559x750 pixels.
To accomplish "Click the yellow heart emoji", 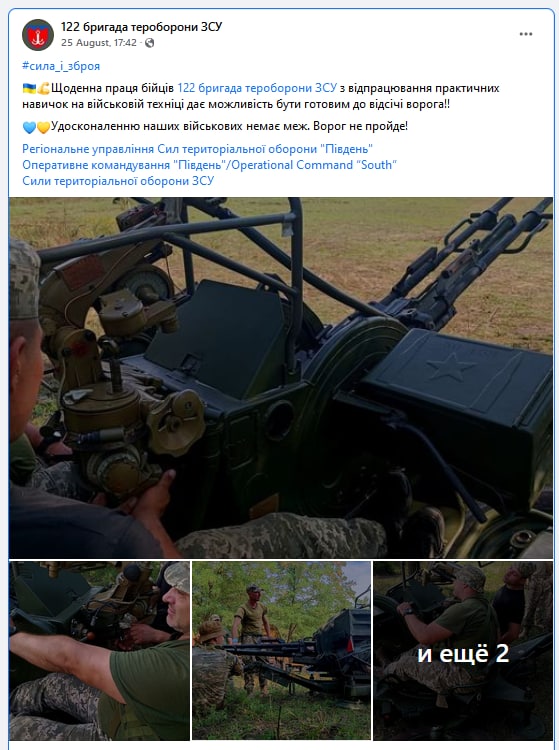I will 44,127.
